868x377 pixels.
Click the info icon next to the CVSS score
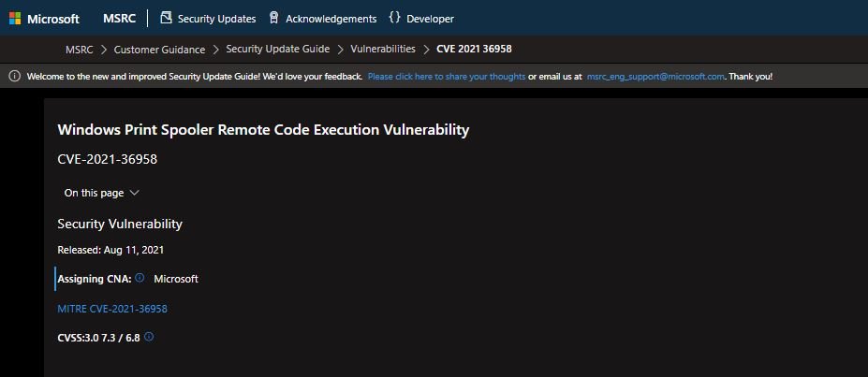pyautogui.click(x=148, y=336)
